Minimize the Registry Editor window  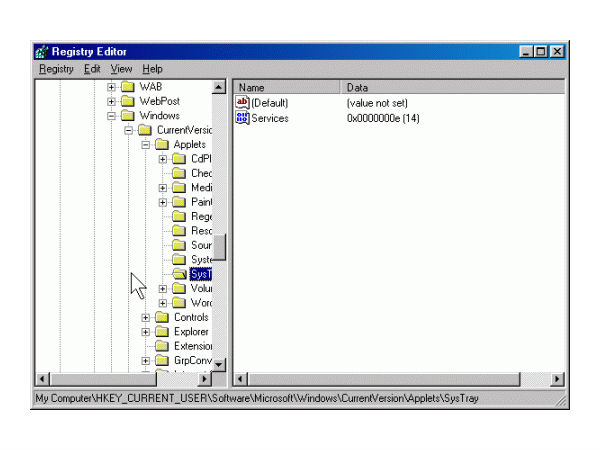click(527, 52)
